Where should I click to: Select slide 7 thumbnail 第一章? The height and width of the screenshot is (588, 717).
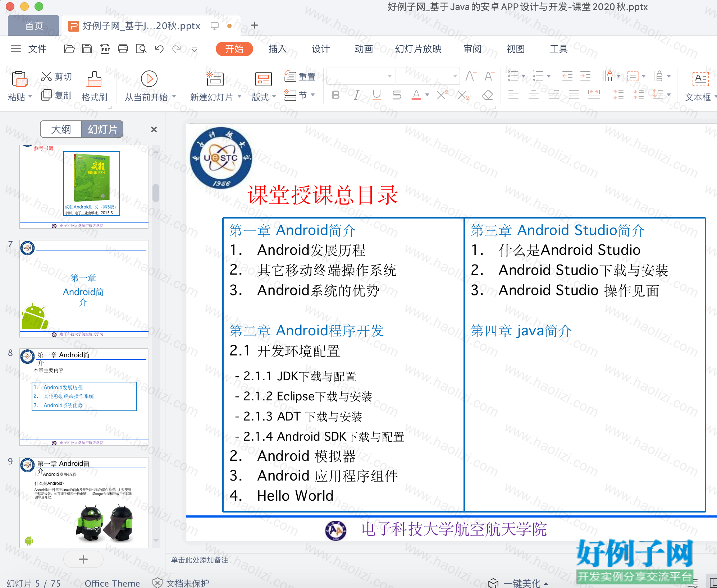click(84, 289)
